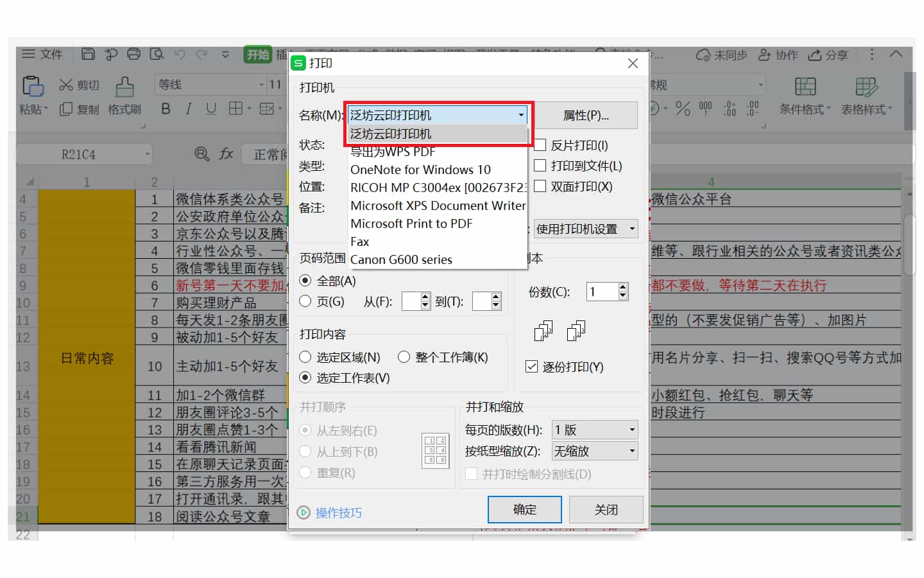Screen dimensions: 924x578
Task: Toggle underline U formatting
Action: click(x=211, y=109)
